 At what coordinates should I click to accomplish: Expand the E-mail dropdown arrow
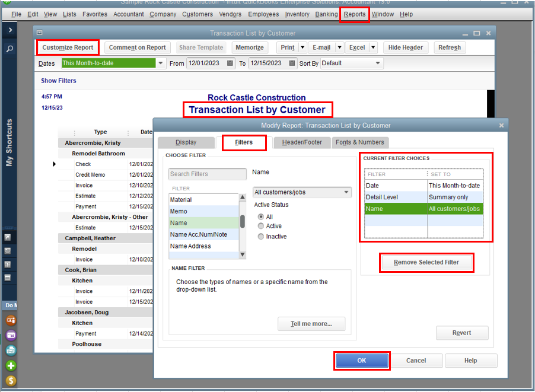339,47
